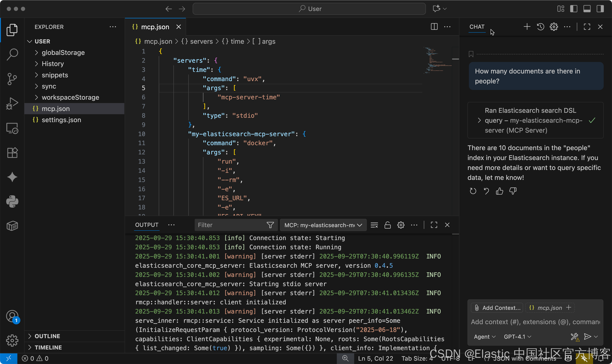Show chat history
This screenshot has width=612, height=364.
(540, 27)
